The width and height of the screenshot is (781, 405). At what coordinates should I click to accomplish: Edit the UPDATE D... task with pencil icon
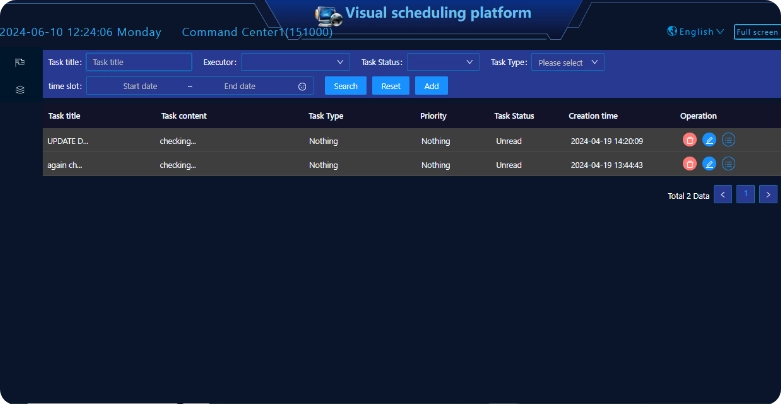pos(709,140)
